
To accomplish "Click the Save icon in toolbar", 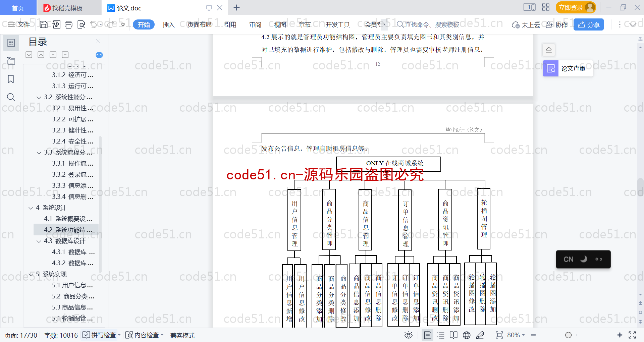I will coord(44,24).
